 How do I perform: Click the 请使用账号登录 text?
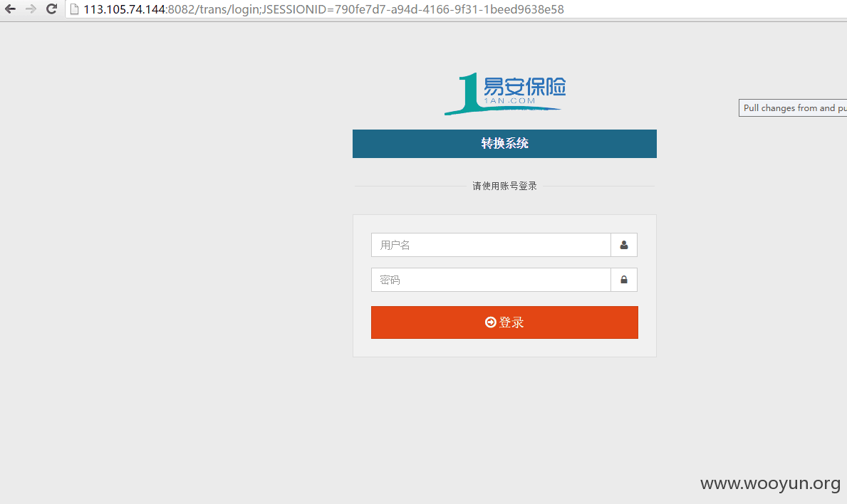click(x=504, y=187)
